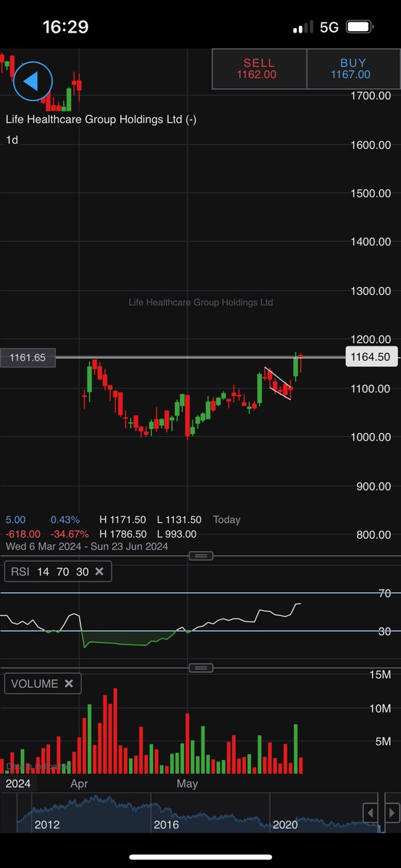Tap the blue back arrow button
The height and width of the screenshot is (868, 401).
click(32, 82)
